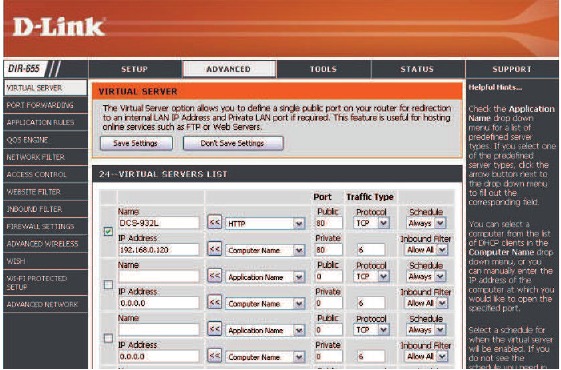561x370 pixels.
Task: Click the Helpful Hints heading
Action: (495, 87)
